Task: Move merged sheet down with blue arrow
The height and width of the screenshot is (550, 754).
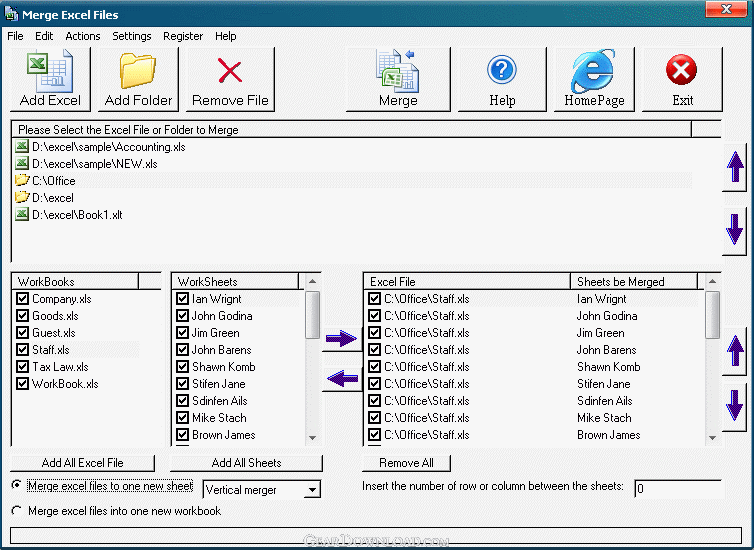Action: coord(735,406)
